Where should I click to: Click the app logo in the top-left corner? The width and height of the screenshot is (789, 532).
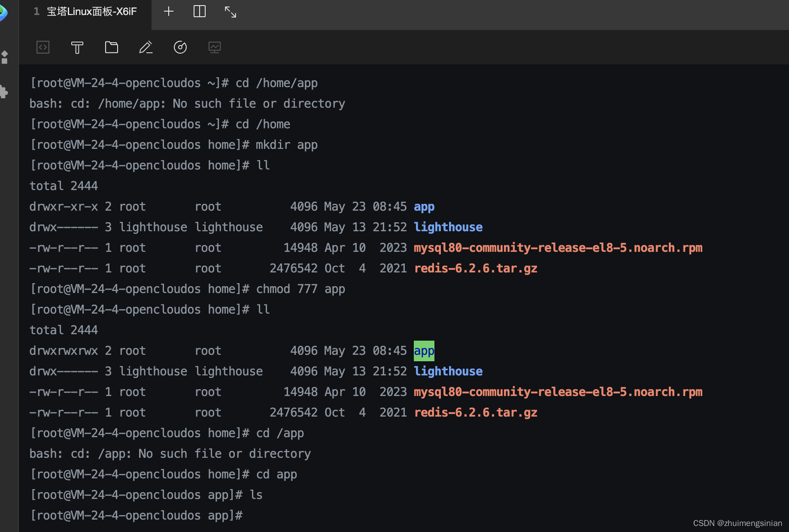click(x=3, y=13)
